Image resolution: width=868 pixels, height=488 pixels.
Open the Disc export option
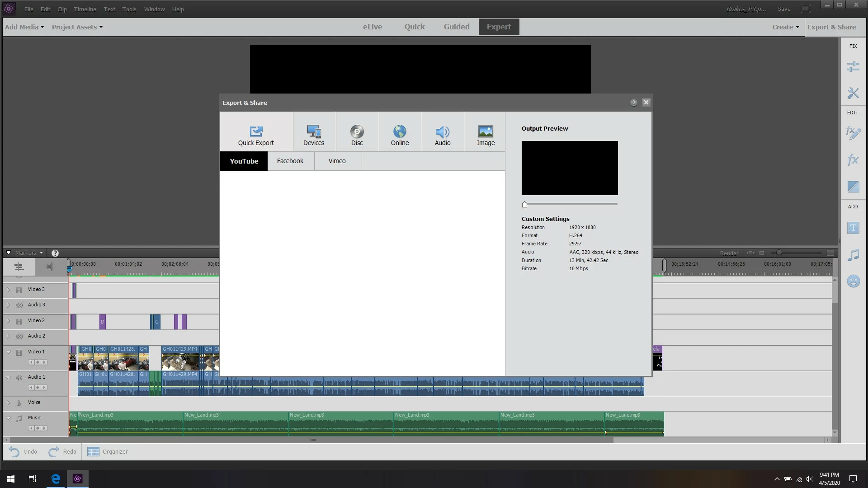(357, 135)
